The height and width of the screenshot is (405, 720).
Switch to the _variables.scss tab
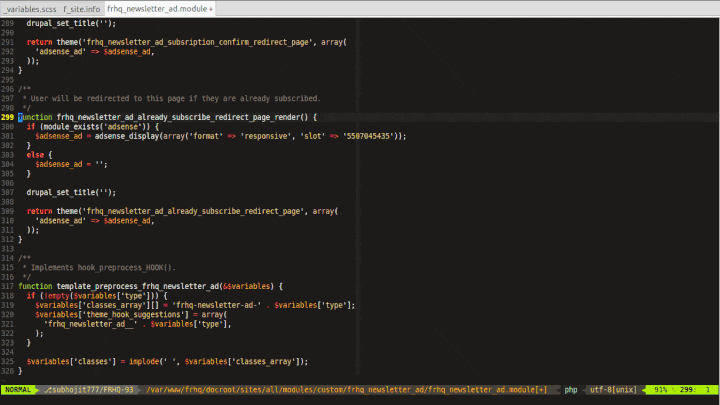click(x=28, y=7)
